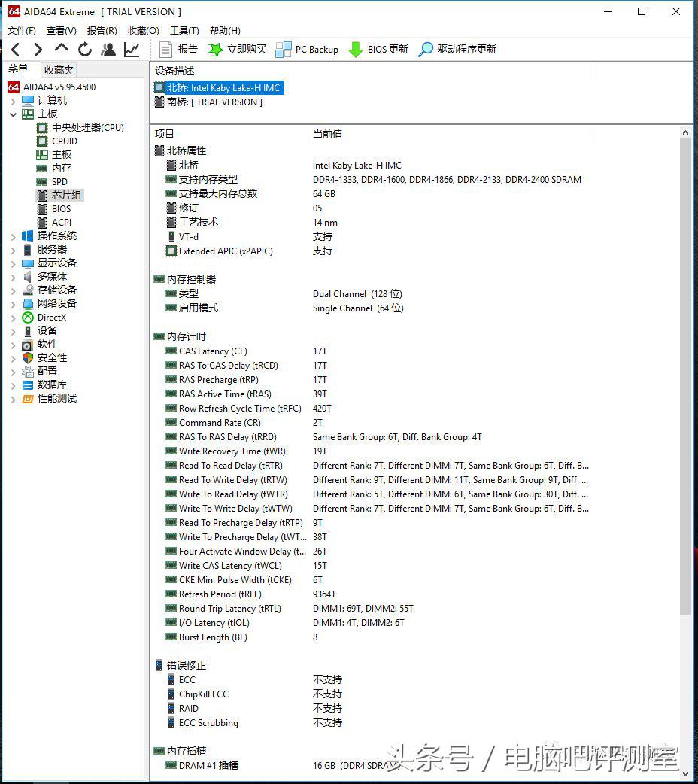Open the user favorites icon in toolbar

(108, 50)
